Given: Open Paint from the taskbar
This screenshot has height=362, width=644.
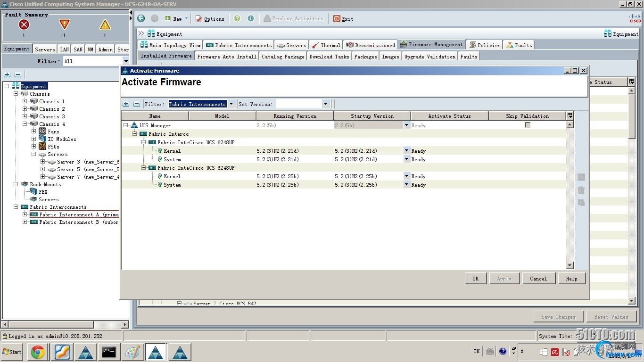Looking at the screenshot, I should click(132, 352).
